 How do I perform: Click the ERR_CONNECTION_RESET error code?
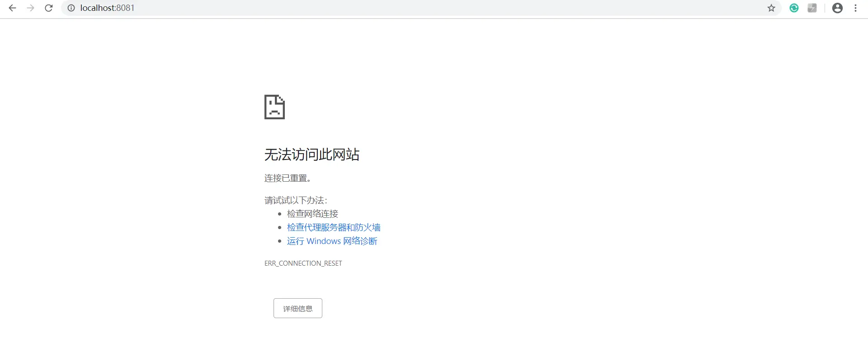click(303, 263)
